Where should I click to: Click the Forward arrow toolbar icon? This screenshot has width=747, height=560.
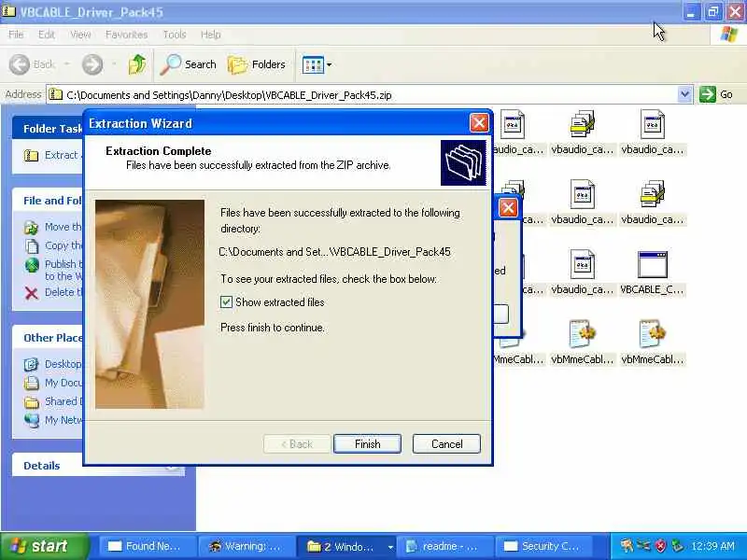(x=92, y=64)
